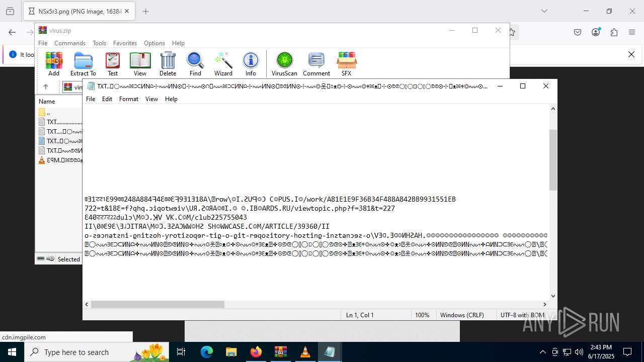Go up one folder level in WinRAR
644x362 pixels.
pos(45,87)
